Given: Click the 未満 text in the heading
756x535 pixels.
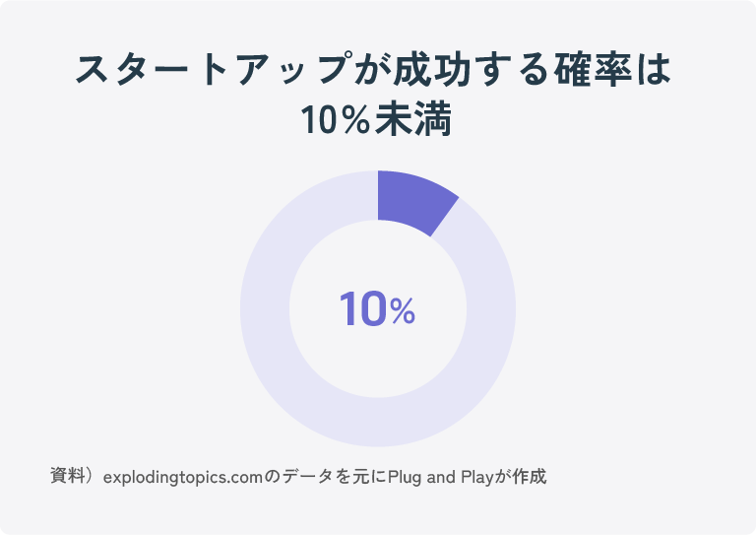Looking at the screenshot, I should click(413, 119).
